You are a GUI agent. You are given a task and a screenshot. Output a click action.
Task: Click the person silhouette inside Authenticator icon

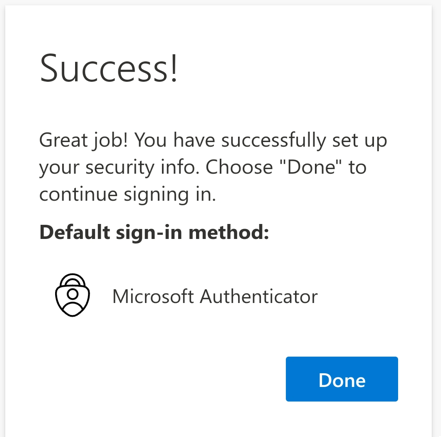pyautogui.click(x=72, y=301)
